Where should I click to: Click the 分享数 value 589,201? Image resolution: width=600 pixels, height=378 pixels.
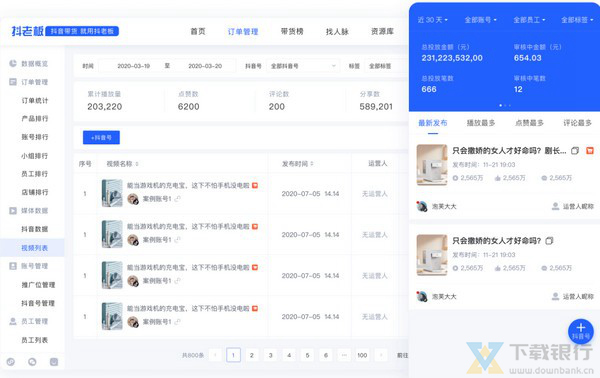tap(376, 107)
